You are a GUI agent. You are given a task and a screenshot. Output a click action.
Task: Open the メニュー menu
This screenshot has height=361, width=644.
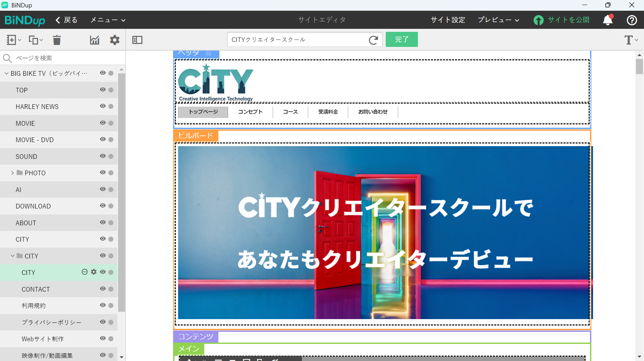[107, 20]
